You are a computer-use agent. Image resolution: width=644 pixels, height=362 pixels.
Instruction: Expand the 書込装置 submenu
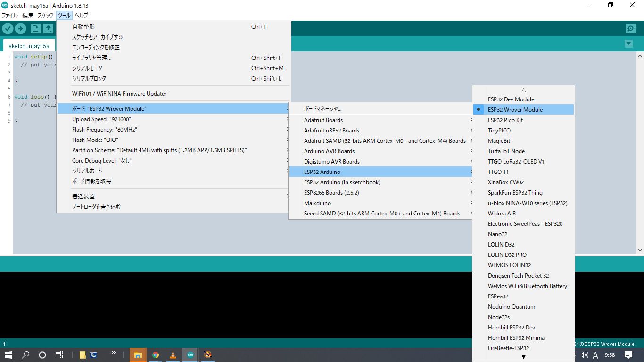click(173, 197)
